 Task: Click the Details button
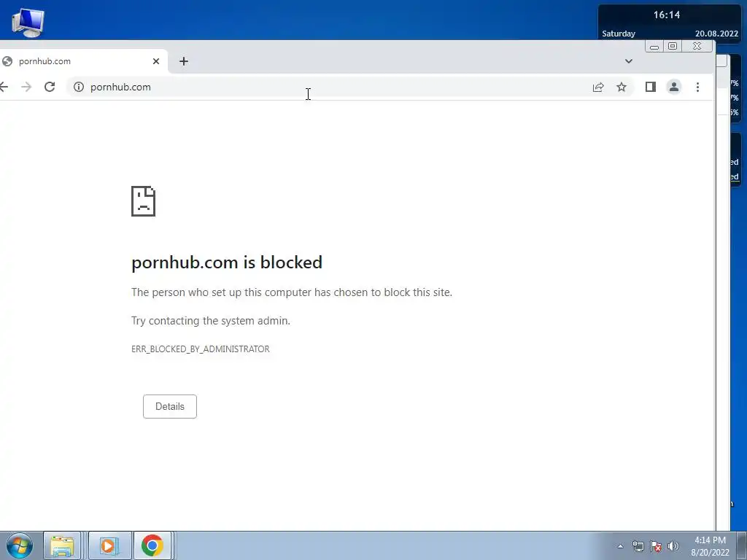169,406
